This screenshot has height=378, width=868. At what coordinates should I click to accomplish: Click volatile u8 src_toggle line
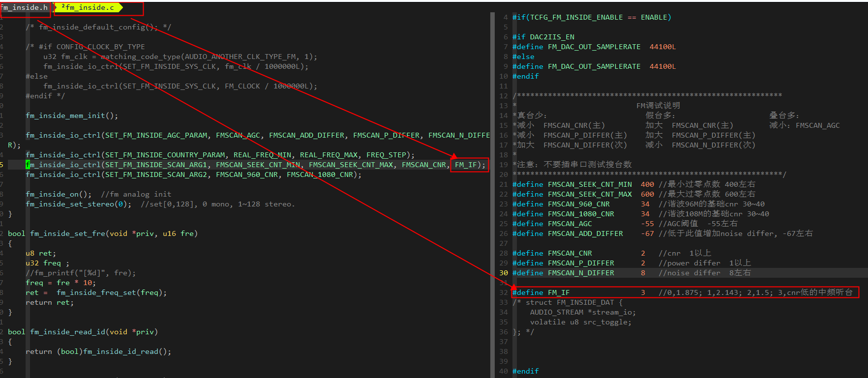click(x=580, y=322)
